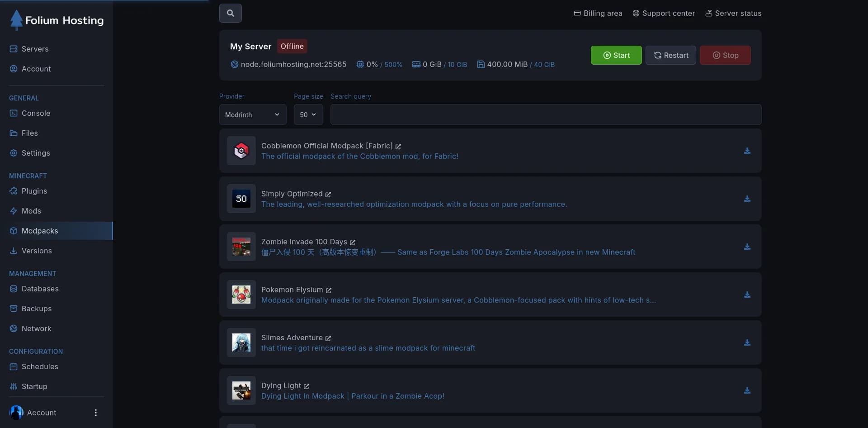Viewport: 868px width, 428px height.
Task: Open the Console page
Action: pyautogui.click(x=57, y=113)
